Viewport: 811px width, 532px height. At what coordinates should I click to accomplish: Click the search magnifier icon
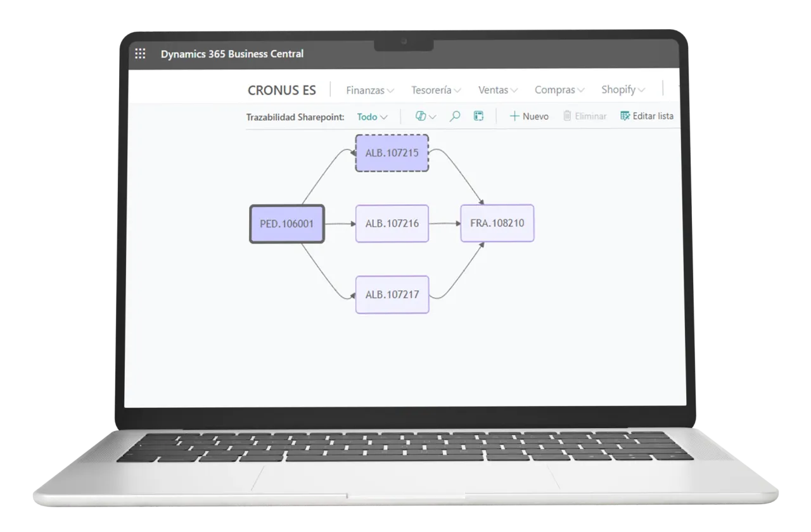click(455, 117)
